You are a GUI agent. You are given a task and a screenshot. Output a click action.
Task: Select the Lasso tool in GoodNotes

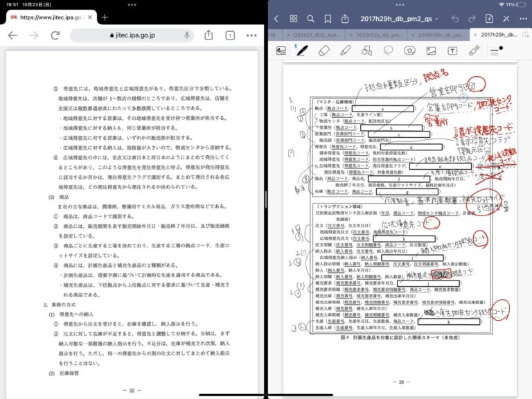(388, 51)
